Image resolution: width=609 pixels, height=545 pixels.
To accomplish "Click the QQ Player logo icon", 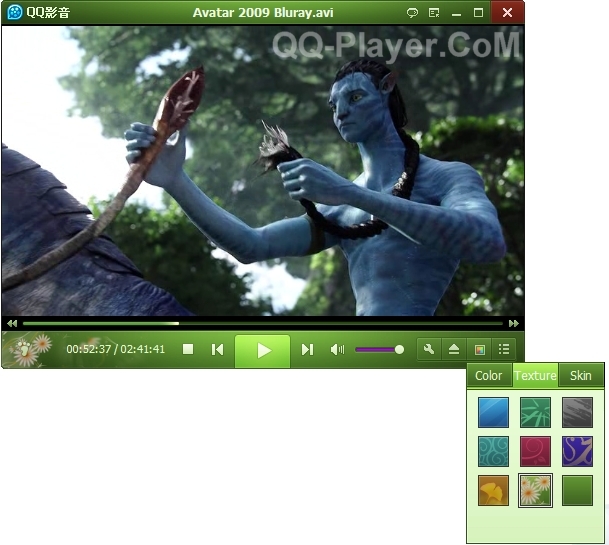I will point(15,12).
